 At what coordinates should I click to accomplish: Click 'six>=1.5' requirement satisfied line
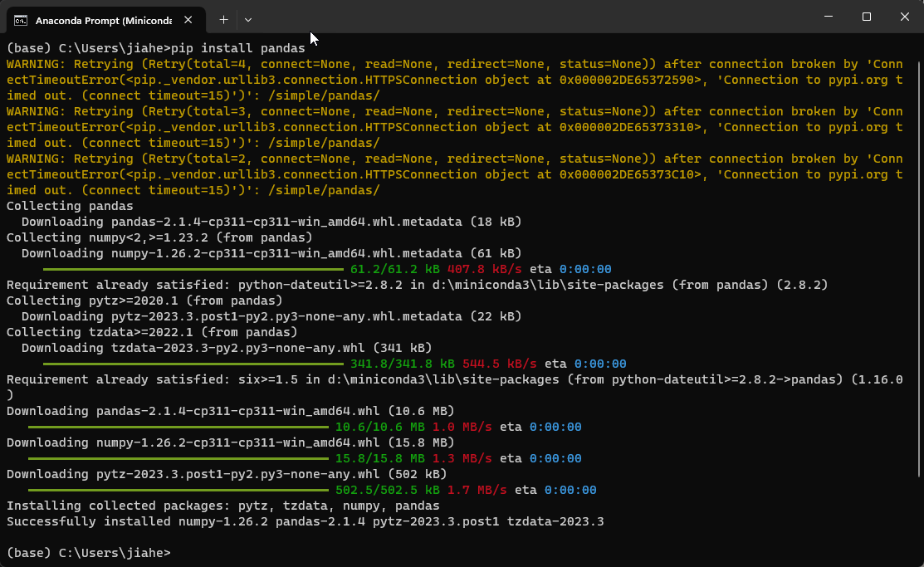pyautogui.click(x=454, y=387)
